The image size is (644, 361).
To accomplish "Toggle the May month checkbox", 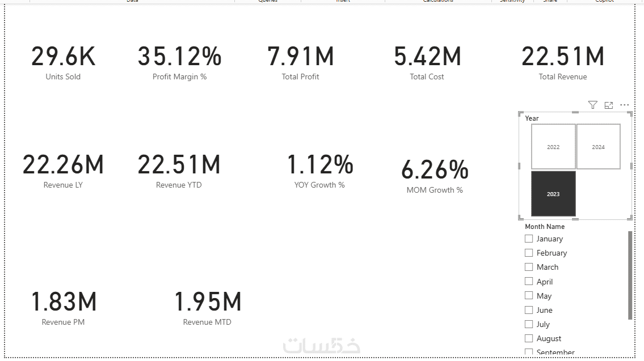I will (529, 295).
